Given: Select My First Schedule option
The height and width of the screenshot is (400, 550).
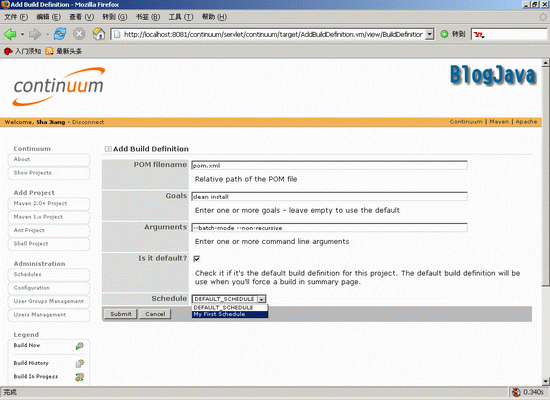Looking at the screenshot, I should (230, 314).
